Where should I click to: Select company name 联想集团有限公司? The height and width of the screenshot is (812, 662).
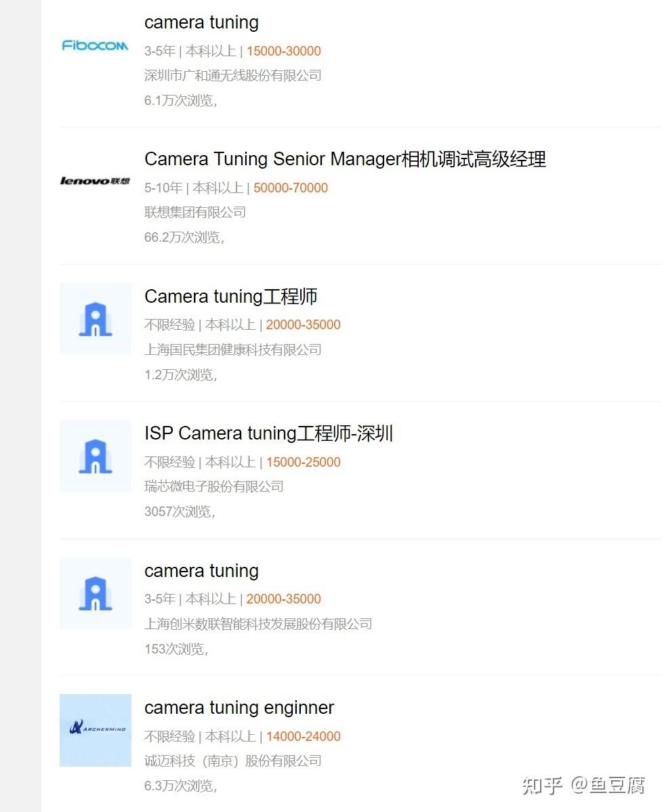194,212
